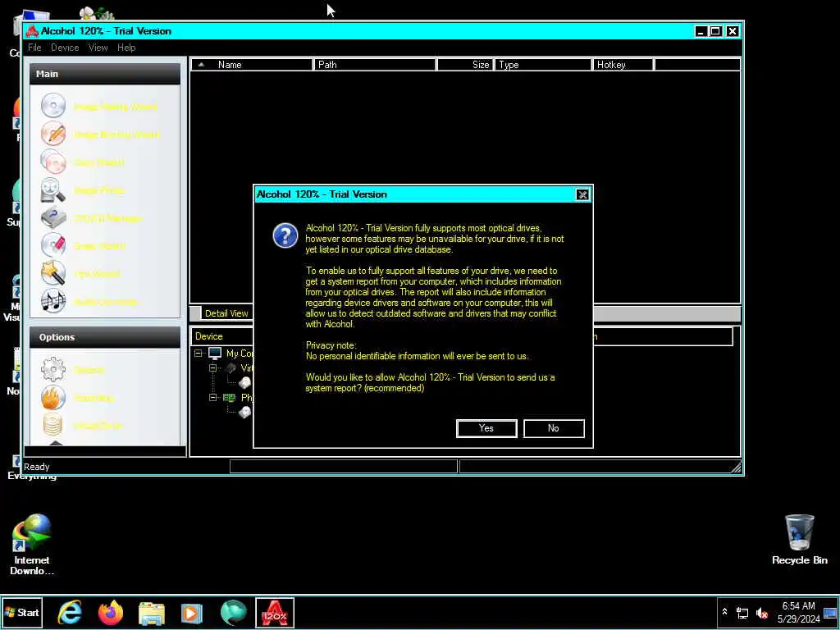Viewport: 840px width, 630px height.
Task: Click the blue question mark dialog icon
Action: coord(285,235)
